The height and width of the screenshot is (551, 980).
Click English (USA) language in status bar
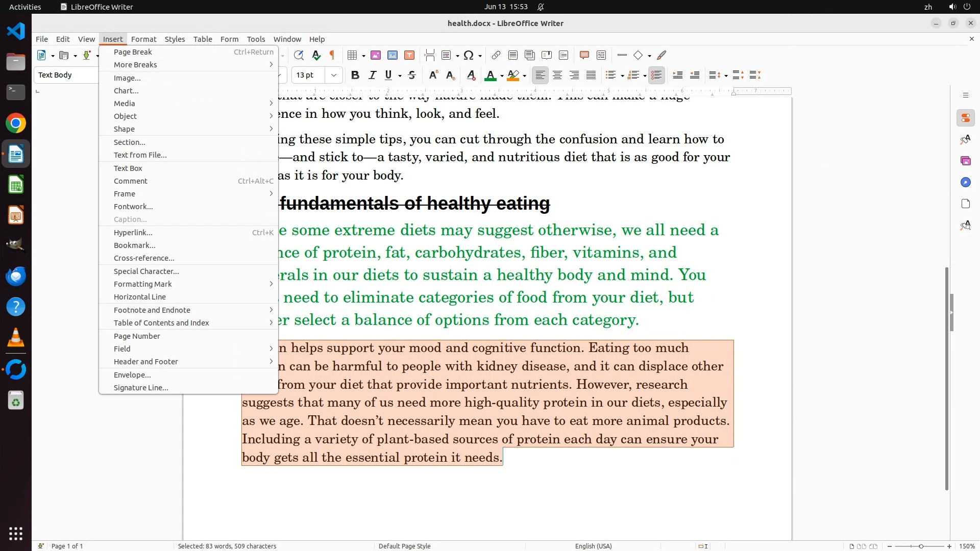point(593,546)
